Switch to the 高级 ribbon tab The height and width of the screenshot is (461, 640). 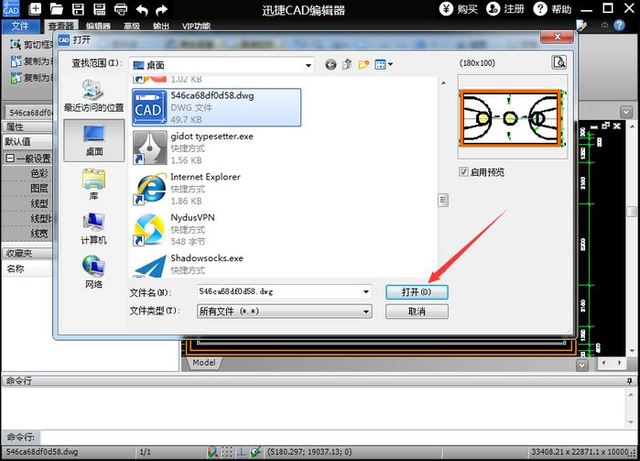[x=132, y=26]
